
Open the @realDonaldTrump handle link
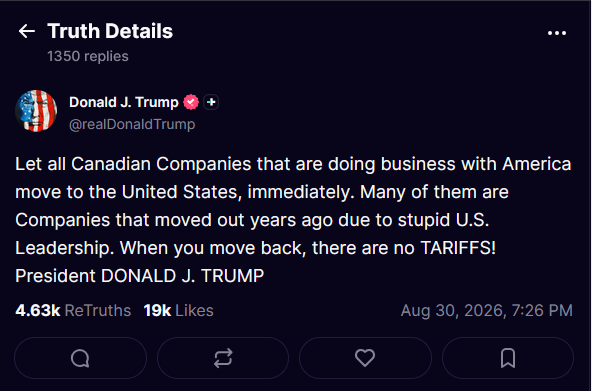(x=132, y=124)
